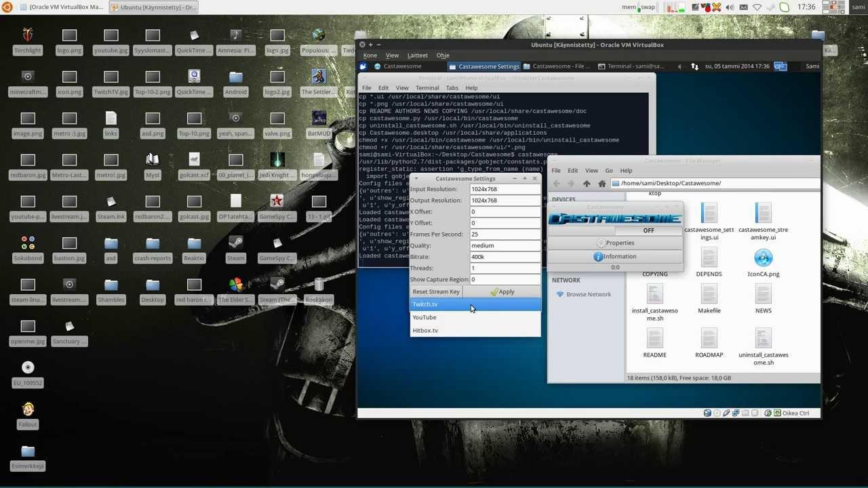Switch to Castawesome Settings taskbar button

[484, 66]
